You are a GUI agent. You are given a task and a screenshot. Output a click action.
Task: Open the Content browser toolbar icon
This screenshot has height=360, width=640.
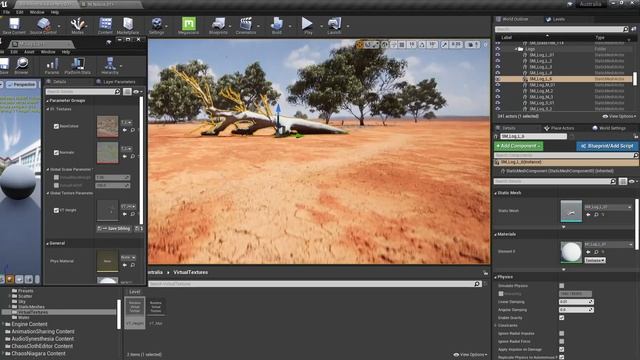105,25
